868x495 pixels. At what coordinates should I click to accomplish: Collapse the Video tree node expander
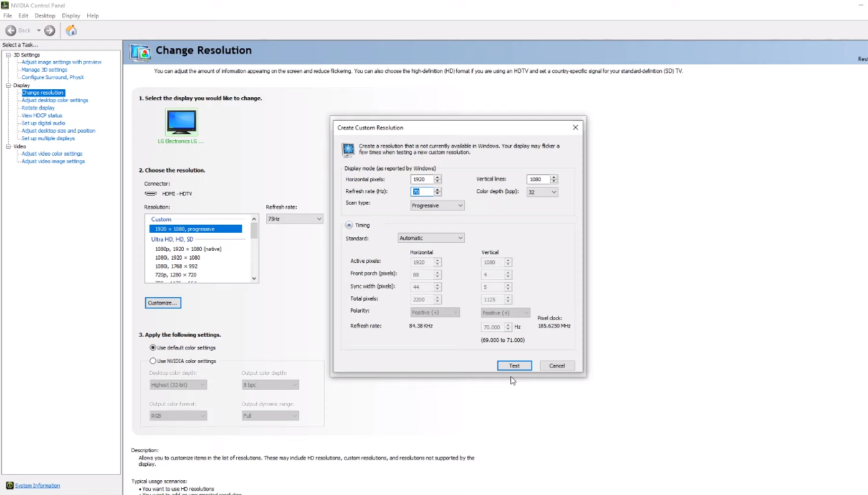[x=8, y=146]
